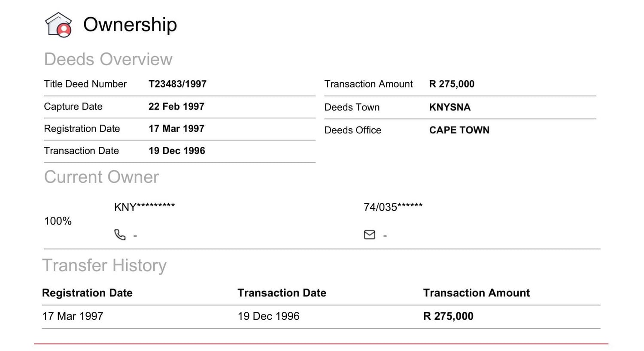Screen dimensions: 644x351
Task: Click the phone icon under current owner
Action: (120, 235)
